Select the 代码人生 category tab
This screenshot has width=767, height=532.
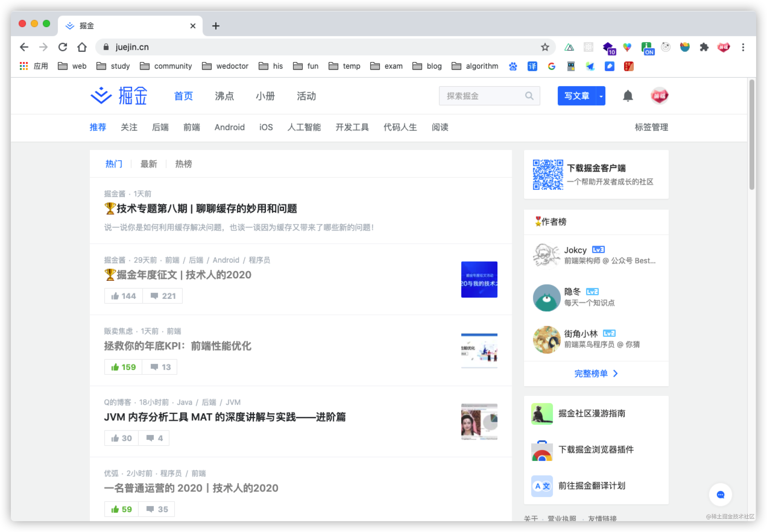pos(400,127)
